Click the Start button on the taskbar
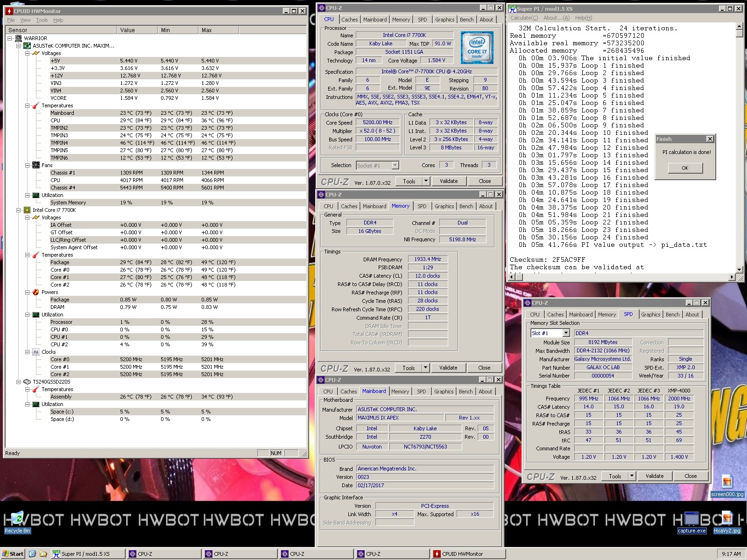747x560 pixels. (13, 554)
